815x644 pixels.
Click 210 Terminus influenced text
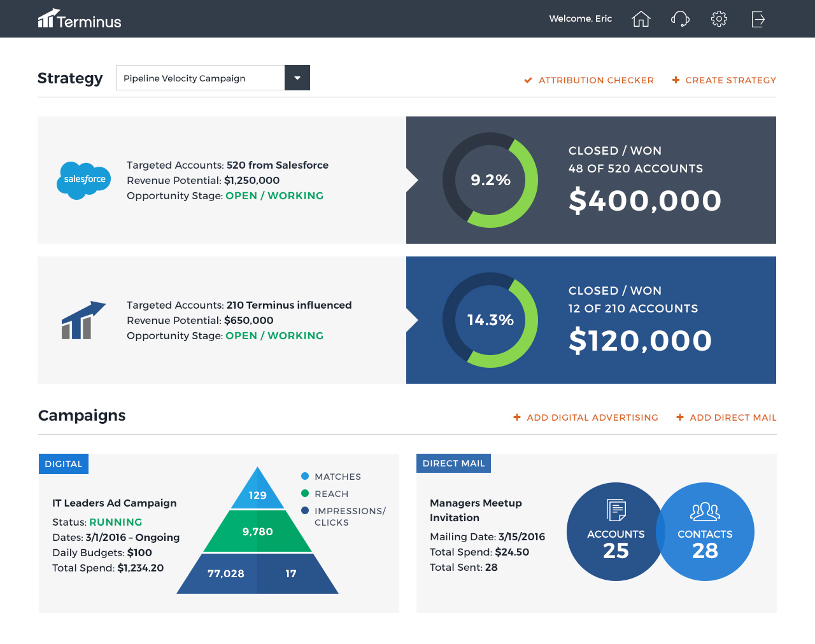[289, 305]
